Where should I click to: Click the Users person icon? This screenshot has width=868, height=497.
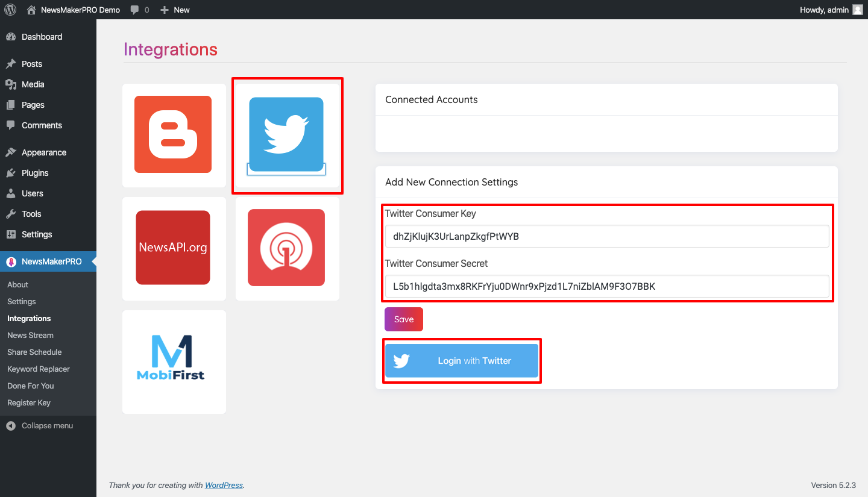(11, 193)
